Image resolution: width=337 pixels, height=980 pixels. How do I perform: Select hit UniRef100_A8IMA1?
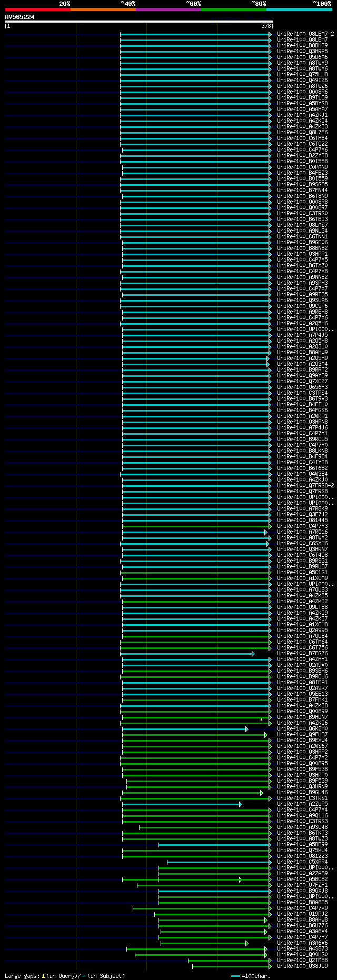[x=302, y=682]
